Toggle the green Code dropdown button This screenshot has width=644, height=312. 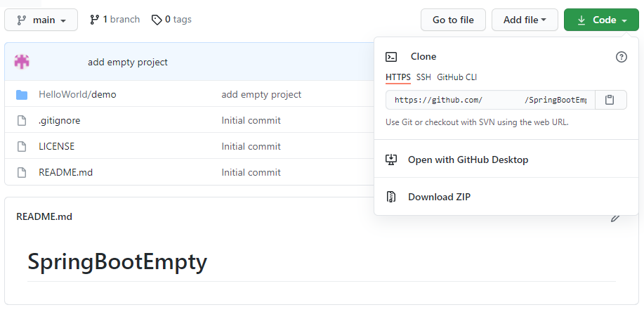coord(601,20)
